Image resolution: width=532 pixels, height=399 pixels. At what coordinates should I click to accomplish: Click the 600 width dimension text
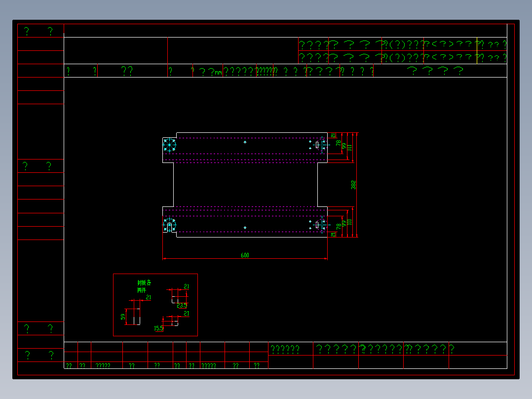point(245,255)
